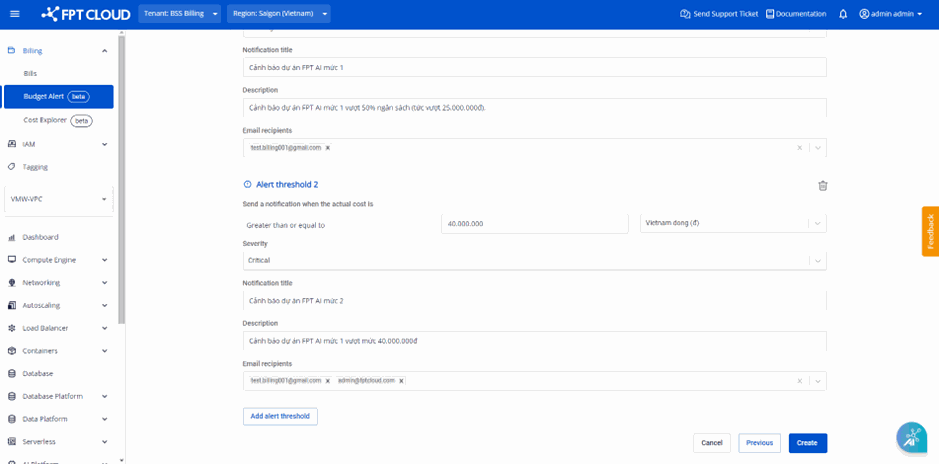939x464 pixels.
Task: Open Dashboard in the sidebar
Action: (x=41, y=237)
